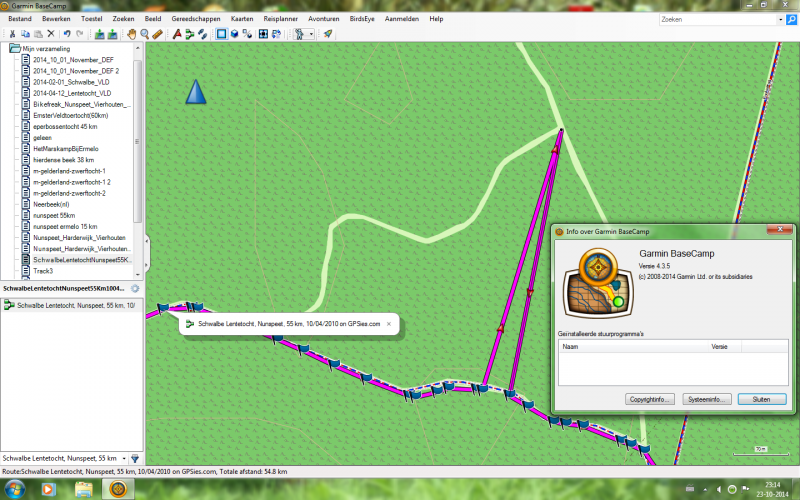Click the send to device icon
800x500 pixels.
coord(99,34)
